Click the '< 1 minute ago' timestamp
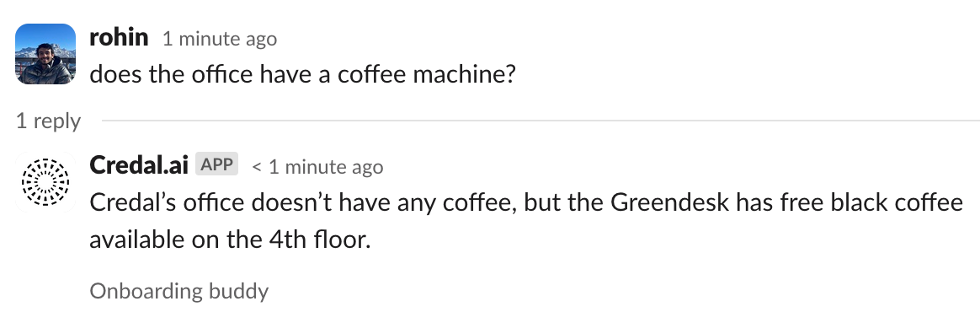980x312 pixels. 317,167
